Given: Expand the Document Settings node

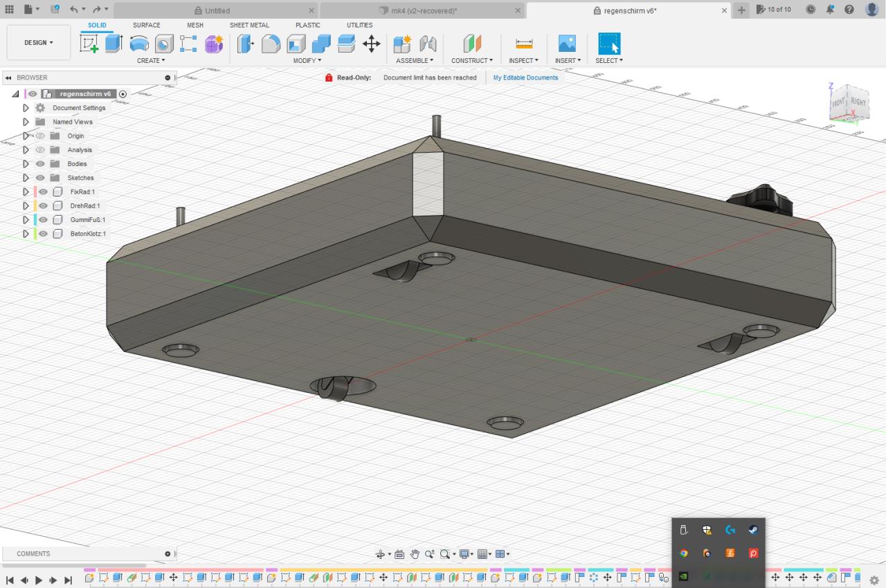Looking at the screenshot, I should [26, 108].
